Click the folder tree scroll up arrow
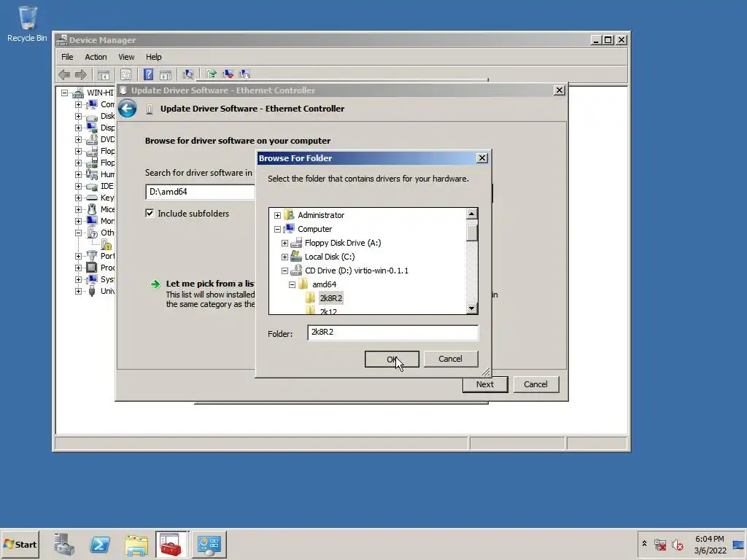The width and height of the screenshot is (747, 560). coord(472,214)
